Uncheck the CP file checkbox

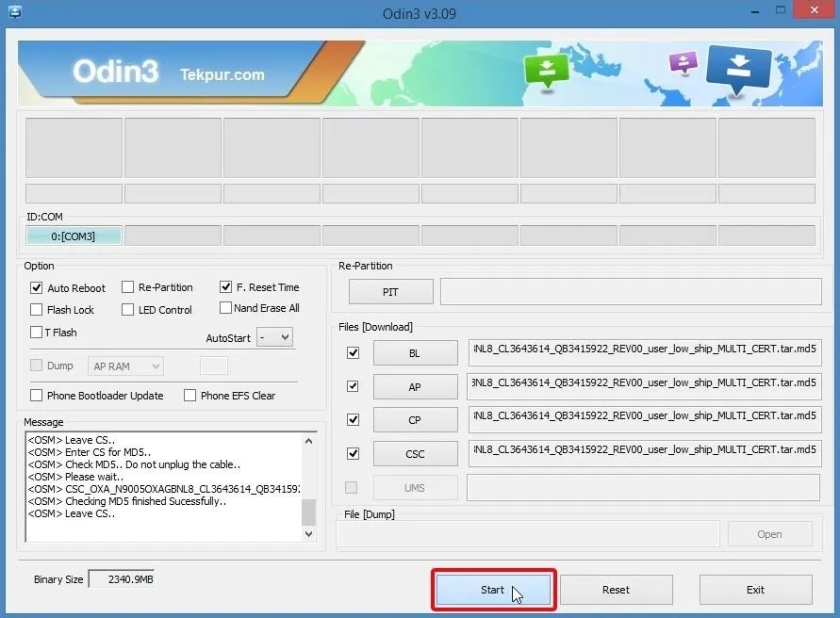(353, 420)
